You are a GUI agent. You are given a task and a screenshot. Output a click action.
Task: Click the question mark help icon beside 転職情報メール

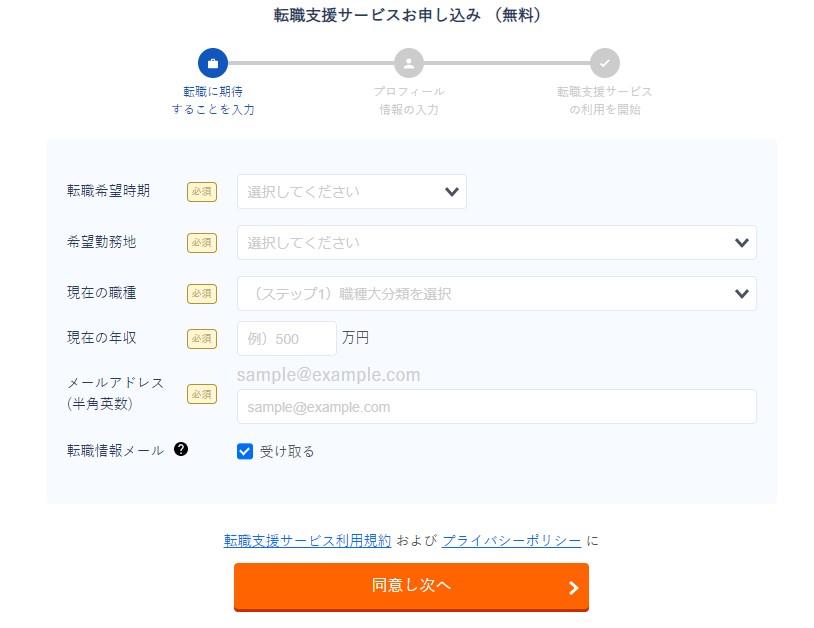(181, 449)
